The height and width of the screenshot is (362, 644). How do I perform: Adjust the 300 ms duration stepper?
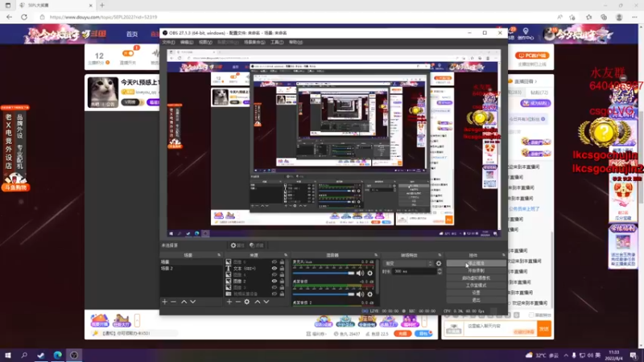point(440,271)
